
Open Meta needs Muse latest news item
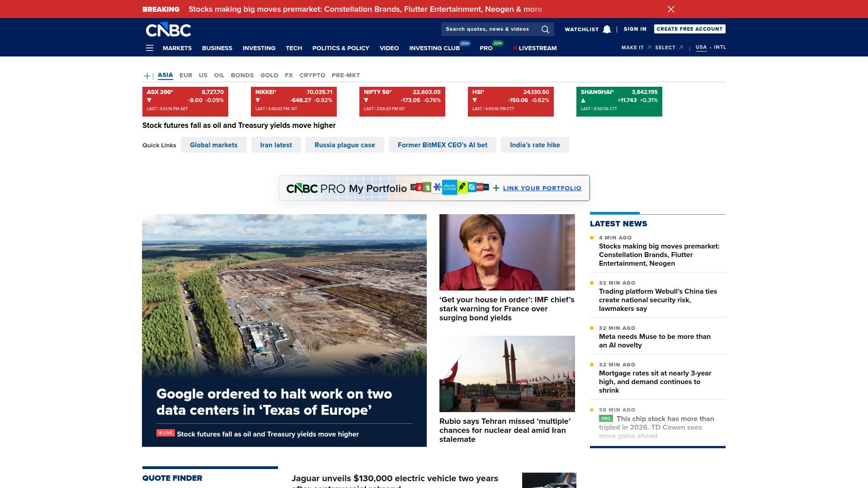(x=655, y=341)
